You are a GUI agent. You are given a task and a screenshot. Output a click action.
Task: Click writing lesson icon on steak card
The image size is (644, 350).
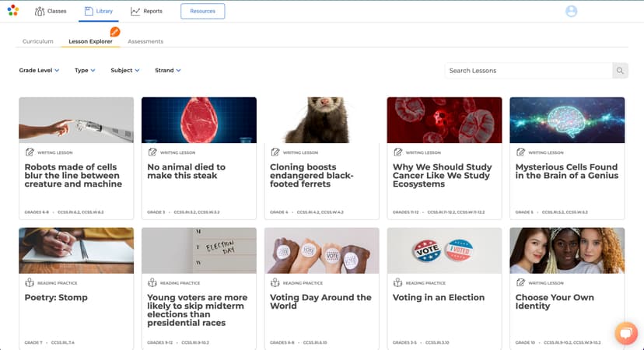(152, 152)
